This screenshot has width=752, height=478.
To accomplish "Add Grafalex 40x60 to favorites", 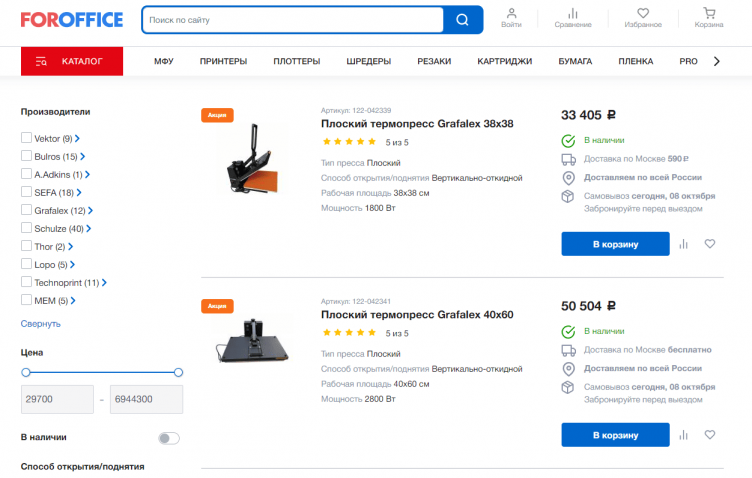I will click(710, 435).
